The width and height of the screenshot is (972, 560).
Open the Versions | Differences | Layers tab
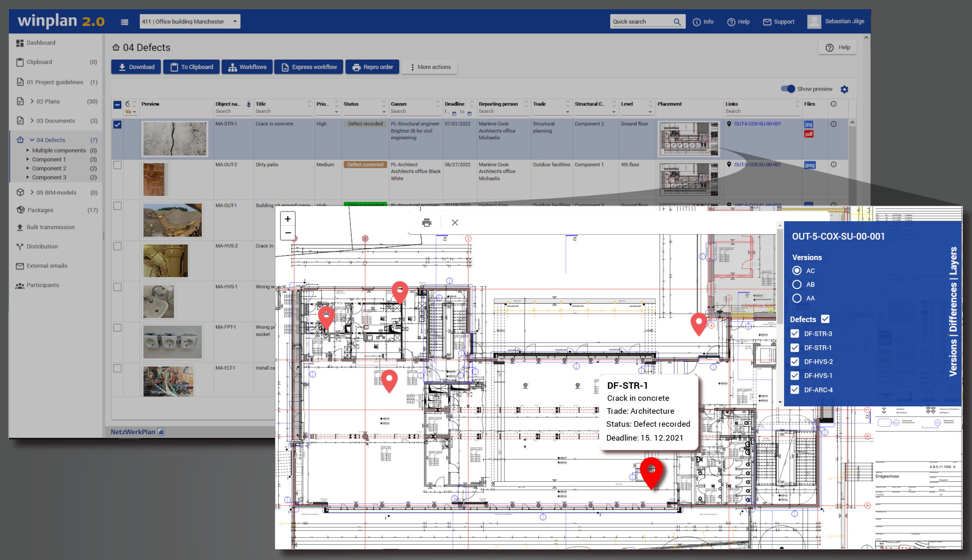pyautogui.click(x=953, y=311)
